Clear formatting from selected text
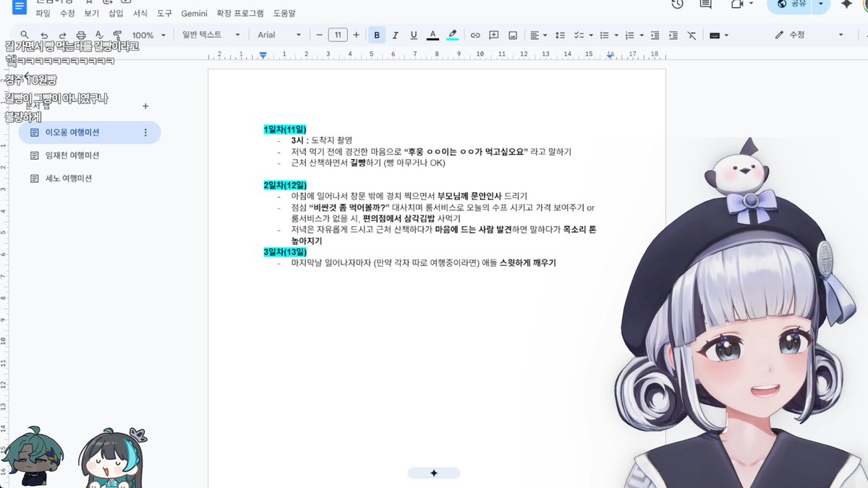 pos(692,35)
